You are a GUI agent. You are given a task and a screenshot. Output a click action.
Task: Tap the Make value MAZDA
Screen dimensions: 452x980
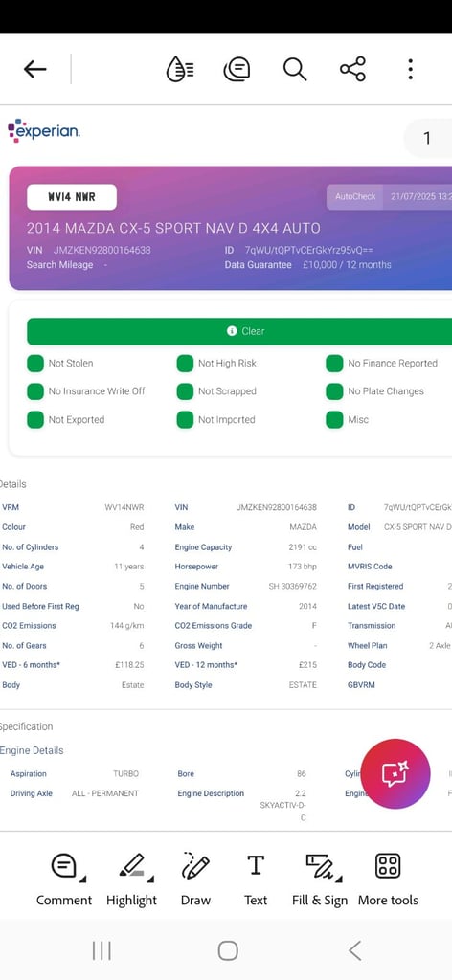[304, 527]
